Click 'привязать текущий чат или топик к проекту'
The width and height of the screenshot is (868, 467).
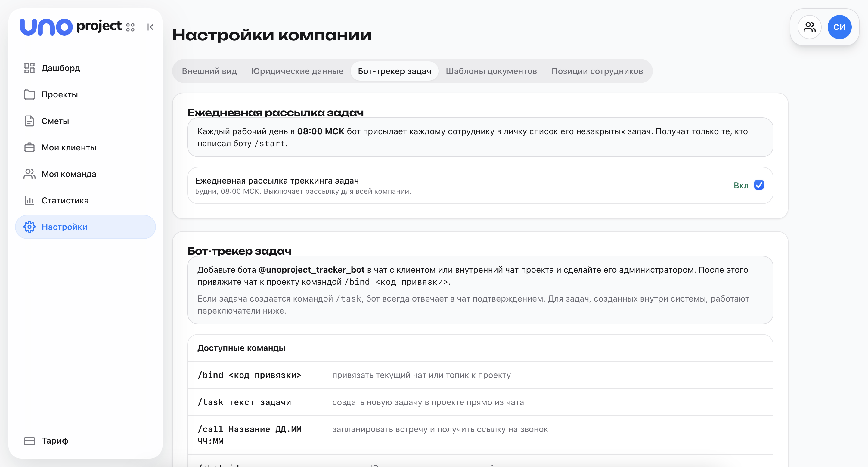tap(421, 375)
